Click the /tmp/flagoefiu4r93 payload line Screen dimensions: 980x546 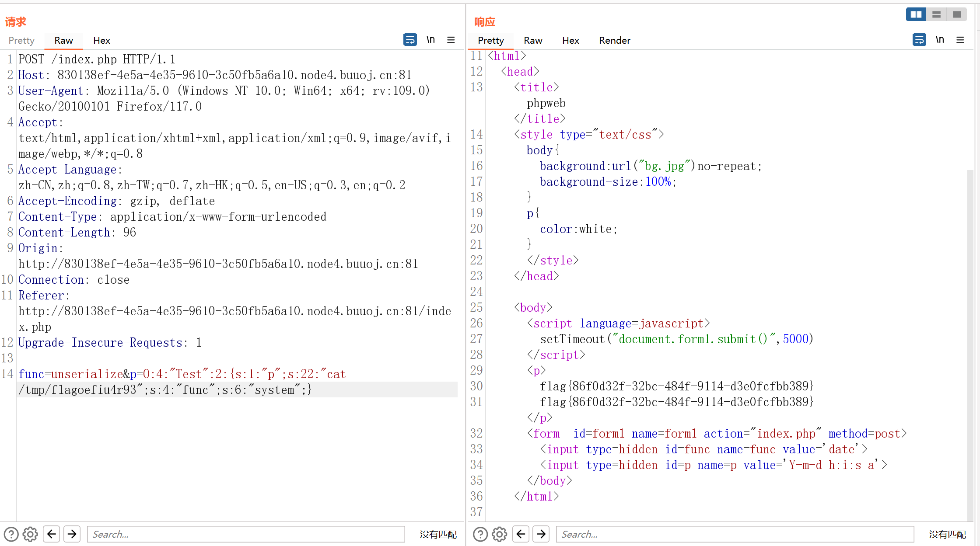pyautogui.click(x=165, y=390)
